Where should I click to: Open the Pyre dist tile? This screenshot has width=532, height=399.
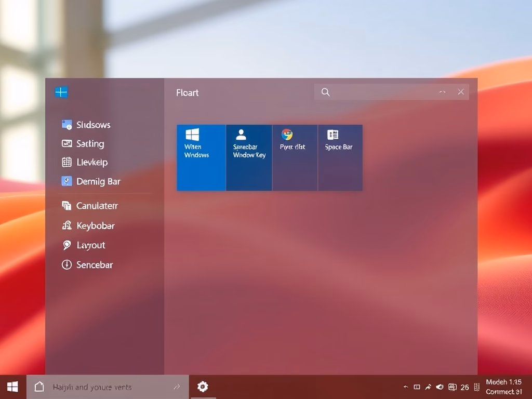pos(295,158)
